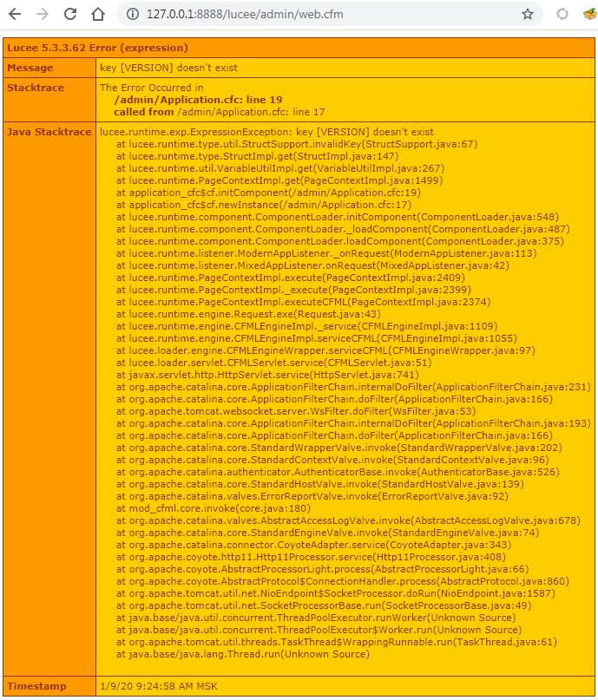Go back with the browser back arrow
Viewport: 598px width, 700px height.
click(x=15, y=14)
